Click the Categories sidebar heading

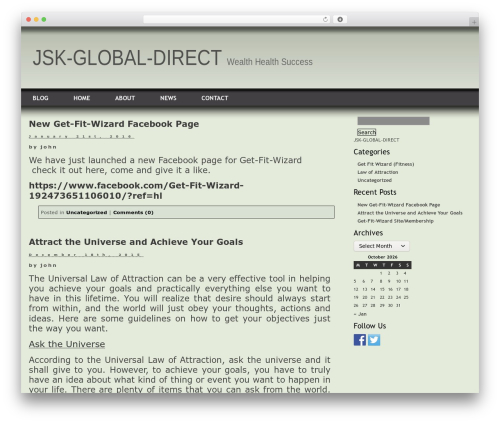372,152
